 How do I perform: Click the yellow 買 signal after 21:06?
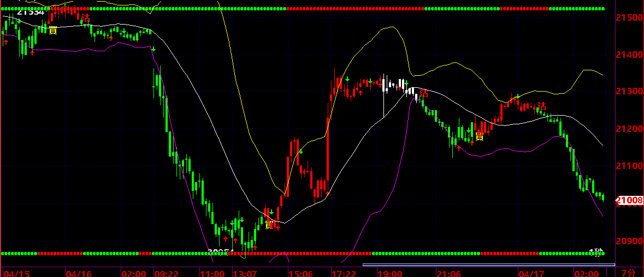479,136
